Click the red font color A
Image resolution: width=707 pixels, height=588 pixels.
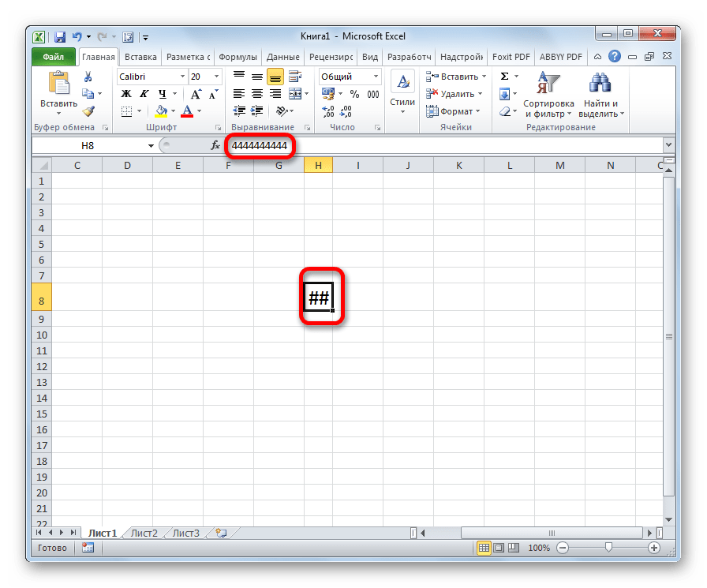coord(187,111)
